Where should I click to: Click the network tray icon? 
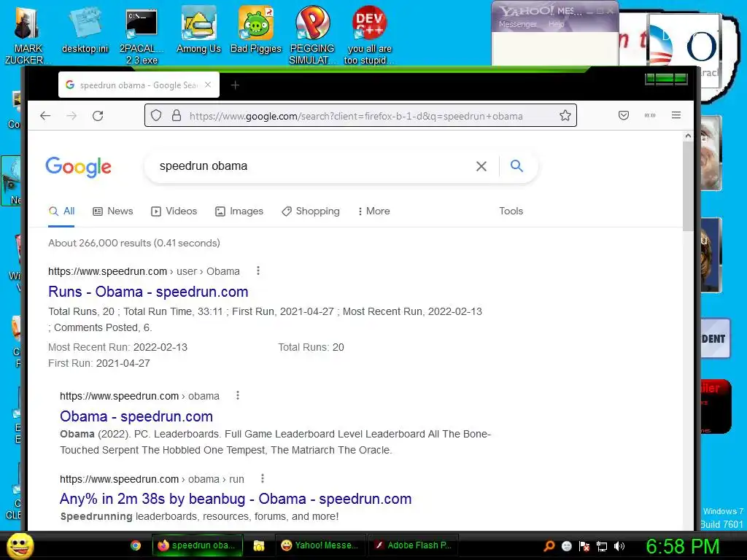(602, 546)
